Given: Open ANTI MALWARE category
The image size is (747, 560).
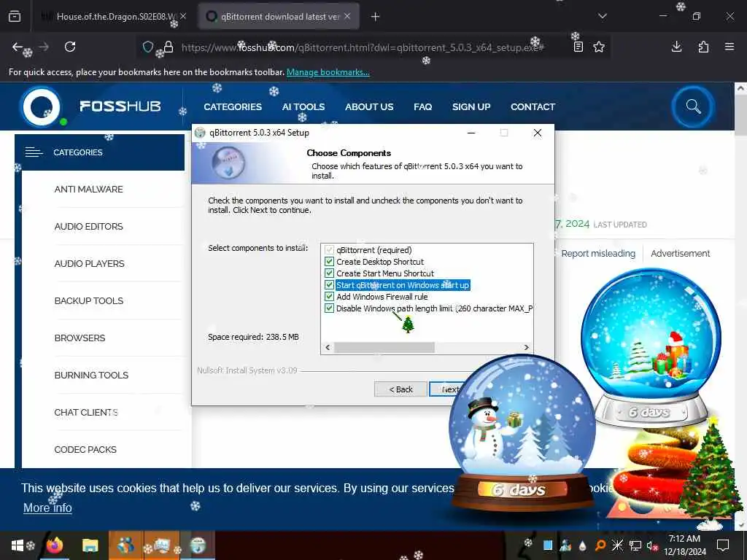Looking at the screenshot, I should (x=88, y=189).
